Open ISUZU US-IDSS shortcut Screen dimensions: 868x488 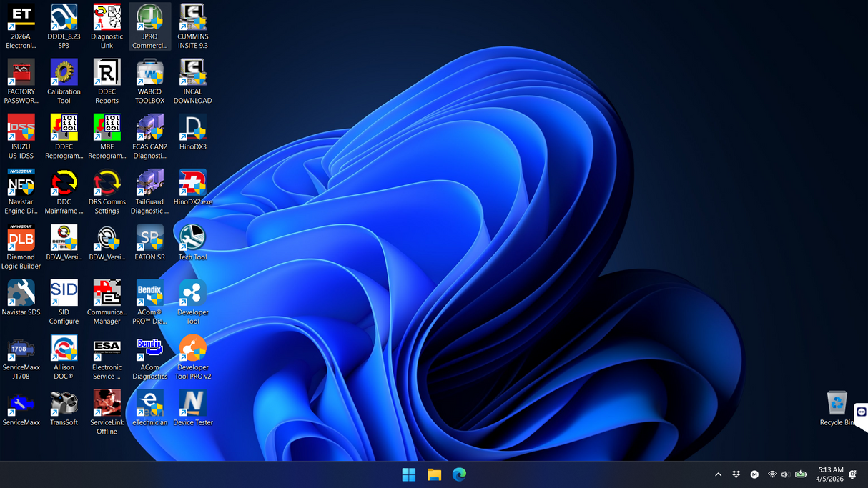point(21,136)
